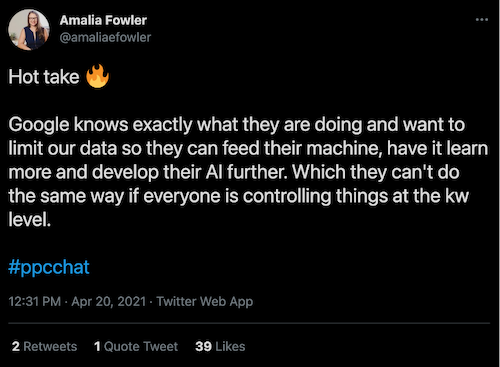This screenshot has width=500, height=367.
Task: View the 1 Quote Tweet list
Action: tap(136, 347)
